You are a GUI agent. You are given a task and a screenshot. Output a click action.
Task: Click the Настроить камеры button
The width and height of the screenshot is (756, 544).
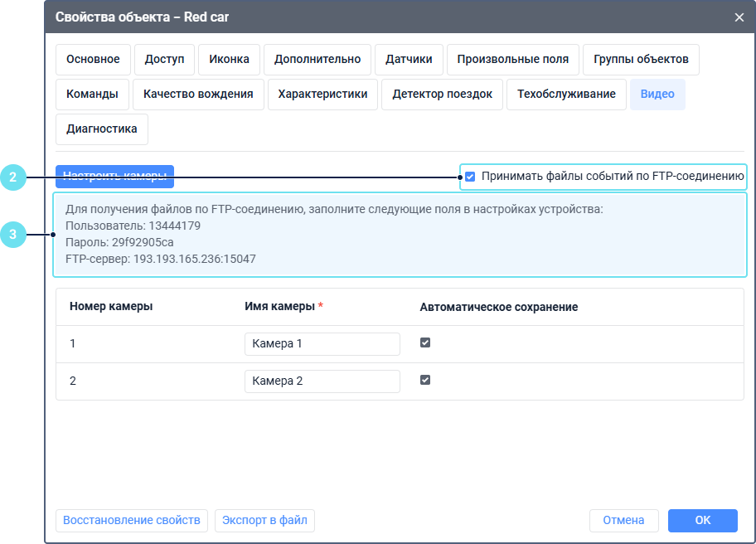click(x=115, y=177)
